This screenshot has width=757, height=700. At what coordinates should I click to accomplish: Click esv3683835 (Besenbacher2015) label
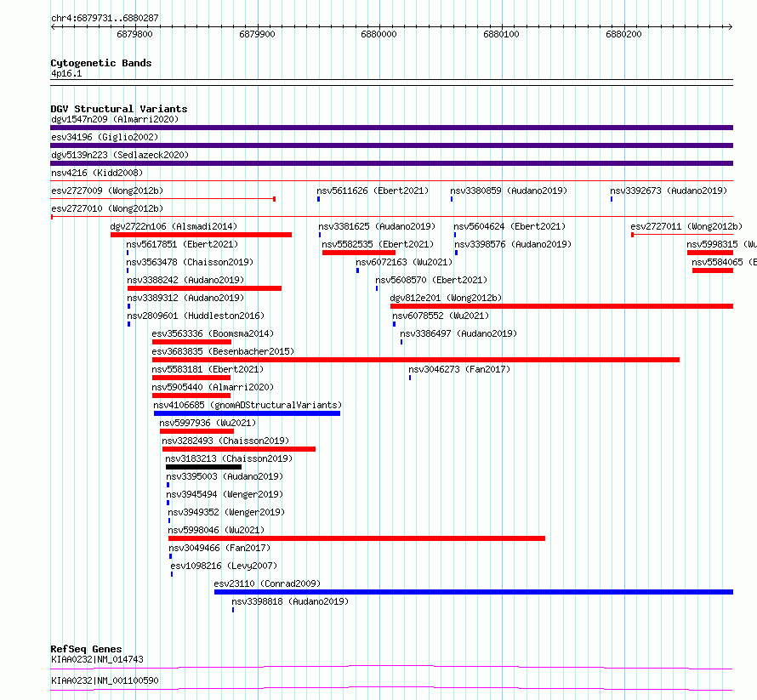pos(223,351)
